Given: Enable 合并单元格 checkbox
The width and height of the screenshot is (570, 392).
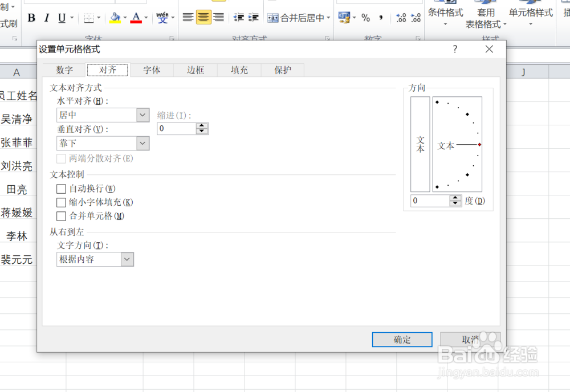Looking at the screenshot, I should pos(61,216).
